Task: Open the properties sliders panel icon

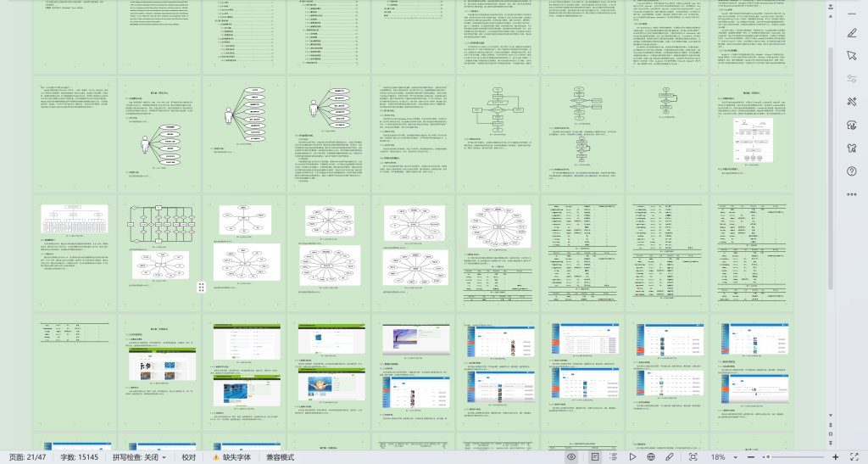Action: point(851,79)
